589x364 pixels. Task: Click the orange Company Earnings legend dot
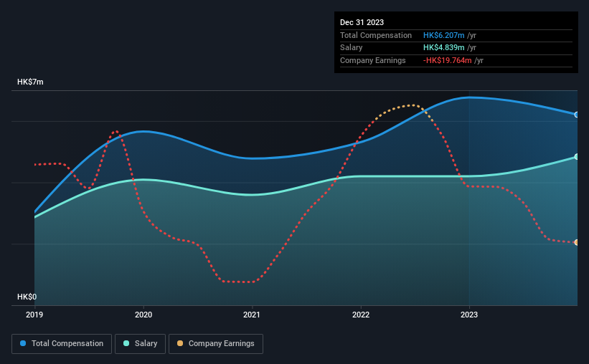click(x=180, y=343)
